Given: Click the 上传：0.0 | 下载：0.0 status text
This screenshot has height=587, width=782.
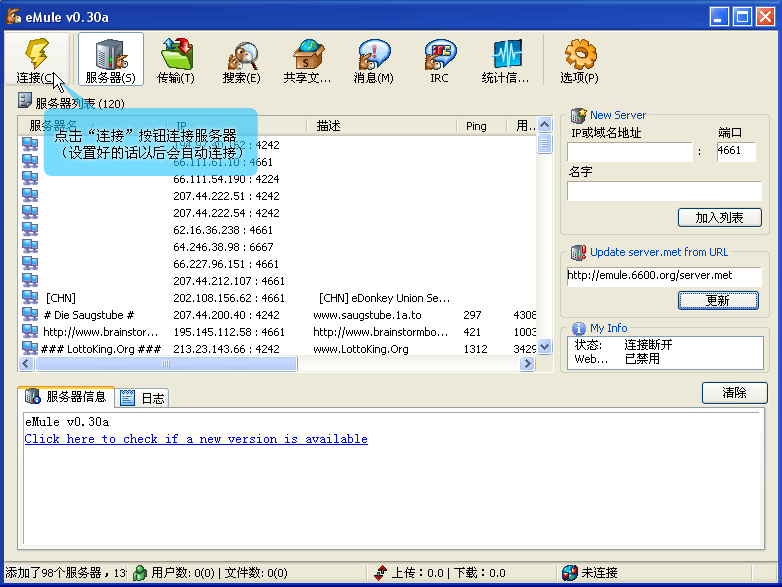Looking at the screenshot, I should click(448, 573).
